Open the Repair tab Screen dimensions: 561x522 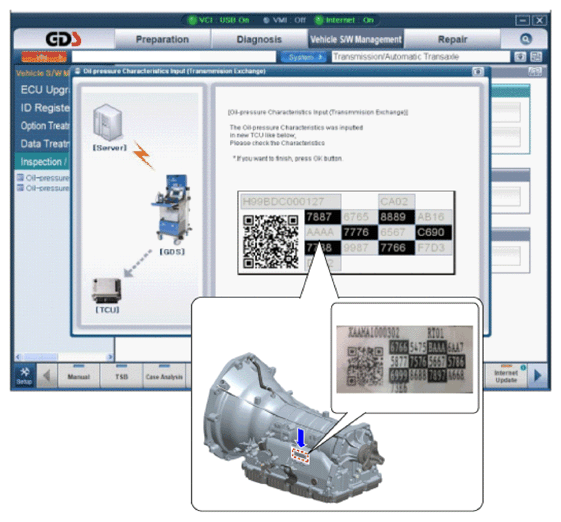(x=452, y=39)
